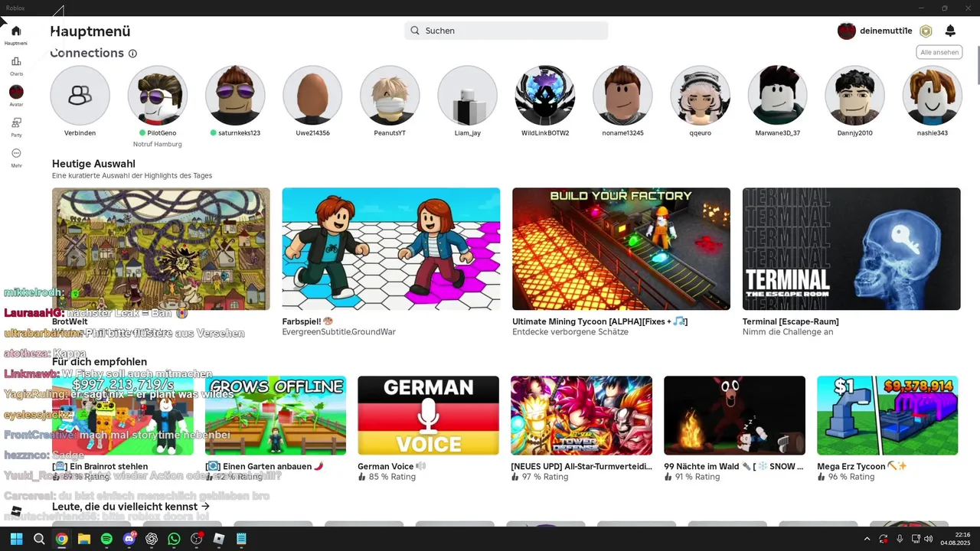This screenshot has height=551, width=980.
Task: Open Terminal Escape-Raum game thumbnail
Action: tap(851, 249)
